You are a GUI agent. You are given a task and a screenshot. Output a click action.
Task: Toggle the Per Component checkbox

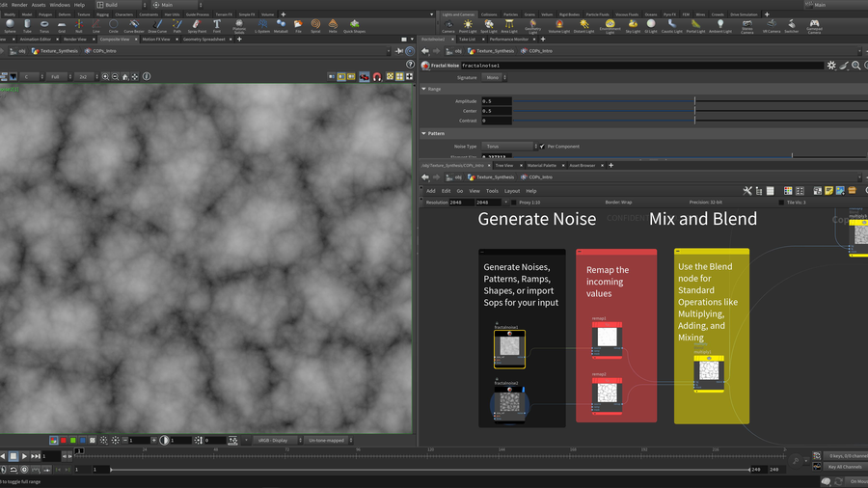click(x=542, y=147)
